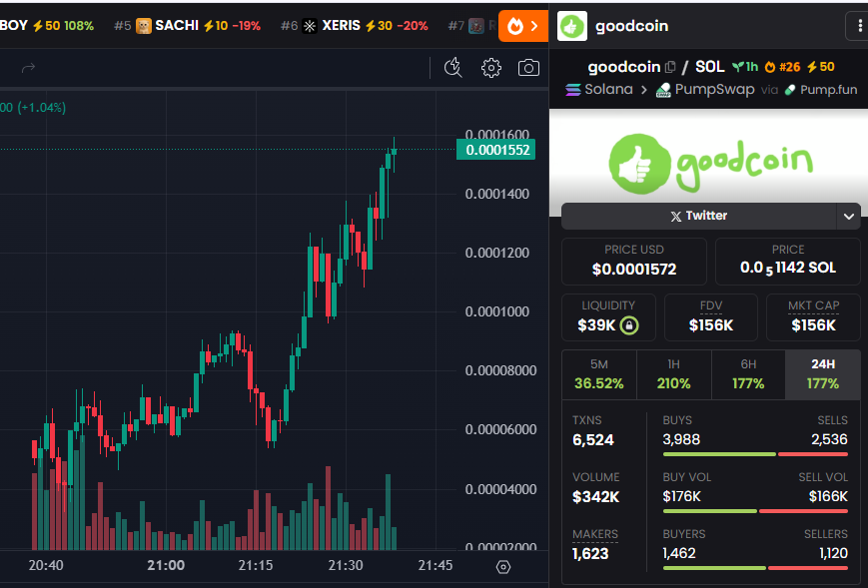Select the 24H timeframe tab
This screenshot has width=868, height=588.
(x=823, y=374)
